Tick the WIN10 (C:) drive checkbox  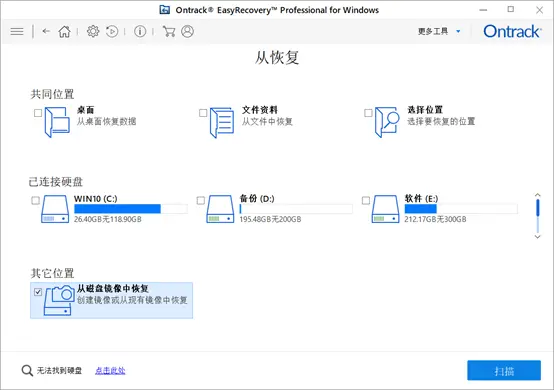click(35, 200)
